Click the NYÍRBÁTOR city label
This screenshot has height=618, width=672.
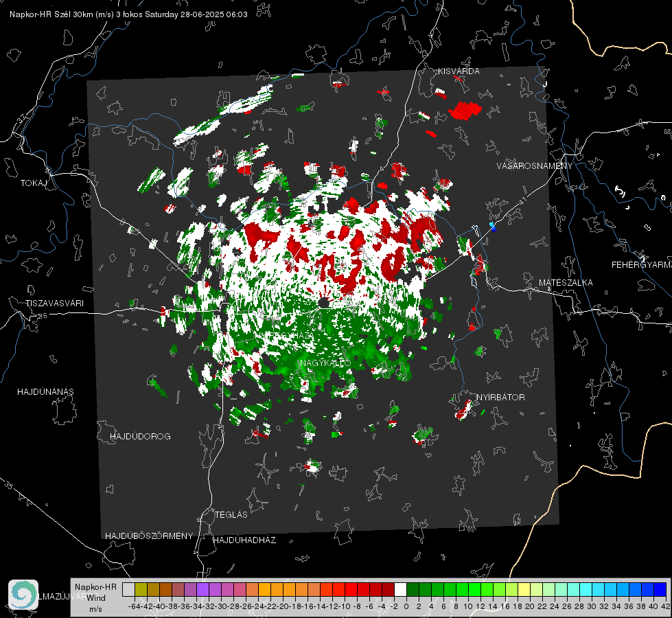(x=500, y=398)
